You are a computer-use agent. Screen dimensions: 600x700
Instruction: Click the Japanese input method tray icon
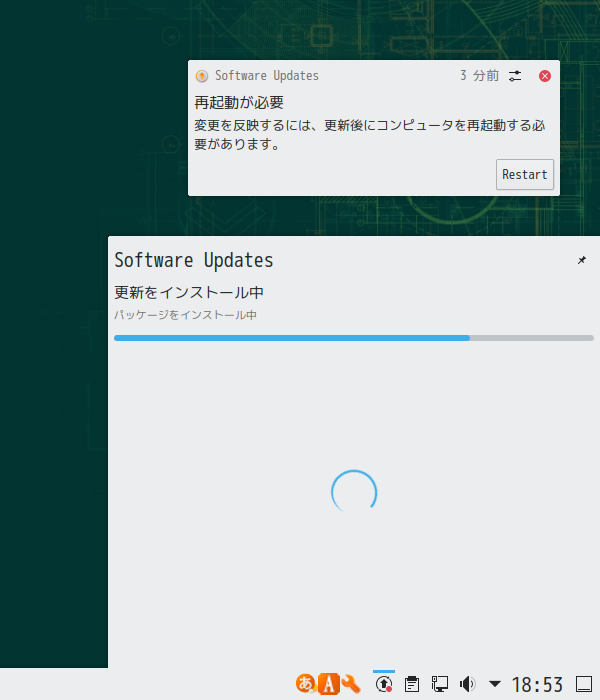pos(306,683)
